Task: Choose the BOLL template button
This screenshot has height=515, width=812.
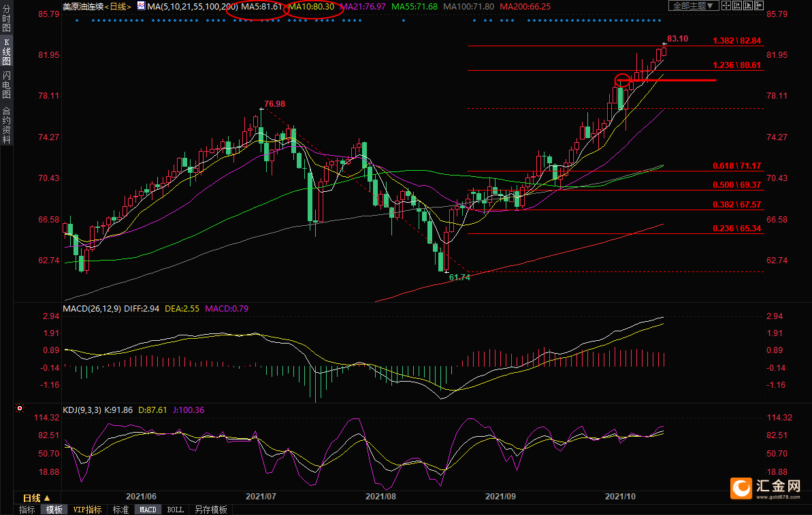Action: tap(176, 510)
